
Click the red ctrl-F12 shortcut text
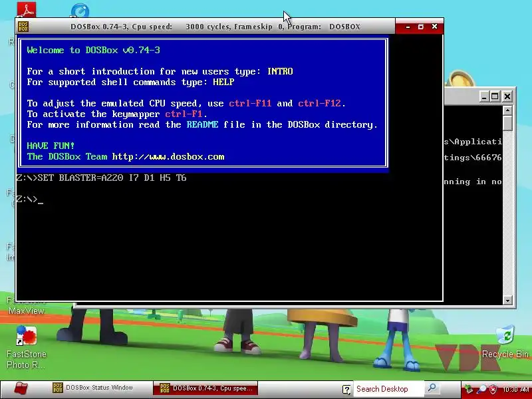[x=320, y=103]
